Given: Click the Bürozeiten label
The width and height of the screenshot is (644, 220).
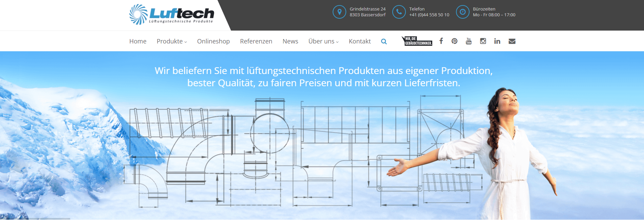Looking at the screenshot, I should pos(484,9).
